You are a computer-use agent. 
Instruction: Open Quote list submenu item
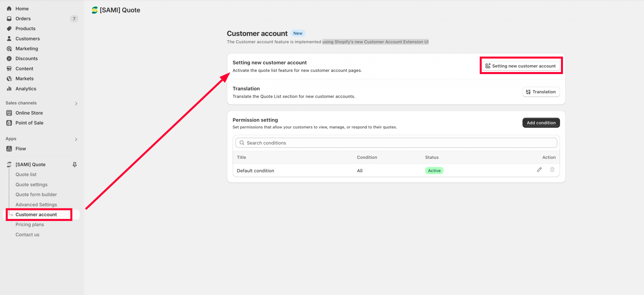(26, 175)
